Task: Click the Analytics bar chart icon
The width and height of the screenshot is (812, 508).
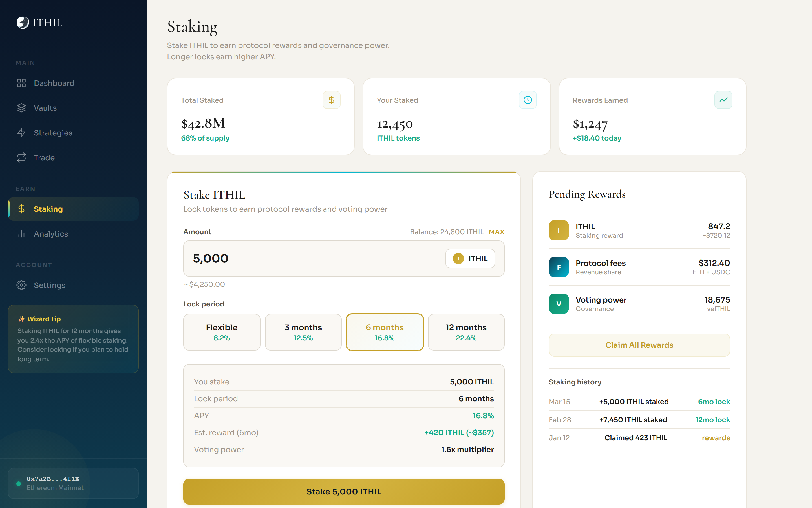Action: point(21,234)
